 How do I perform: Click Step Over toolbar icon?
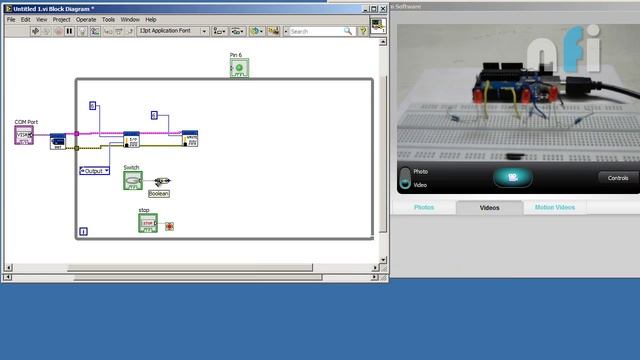[x=119, y=31]
